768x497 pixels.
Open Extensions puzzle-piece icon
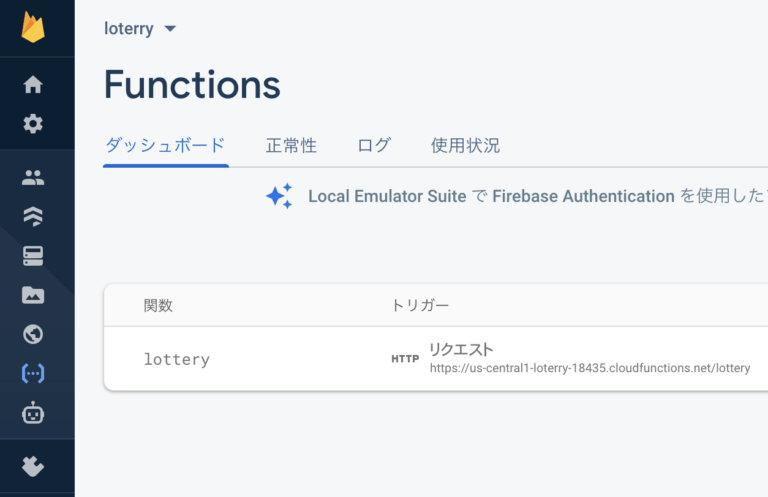click(33, 467)
